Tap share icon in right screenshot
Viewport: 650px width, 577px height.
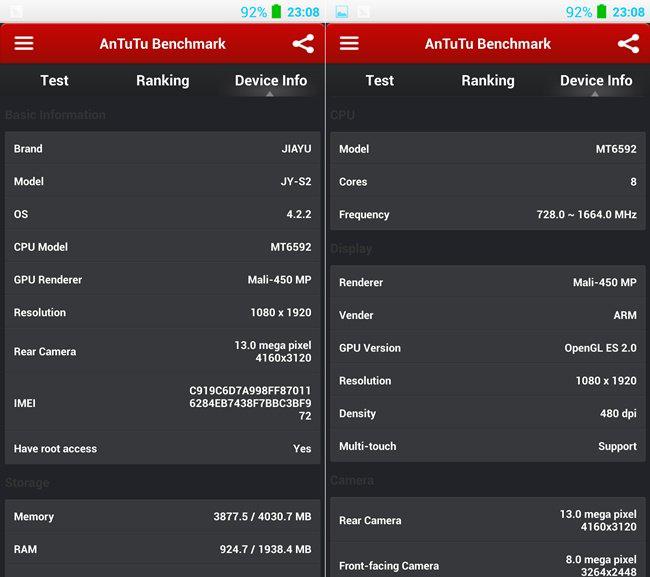(x=628, y=44)
